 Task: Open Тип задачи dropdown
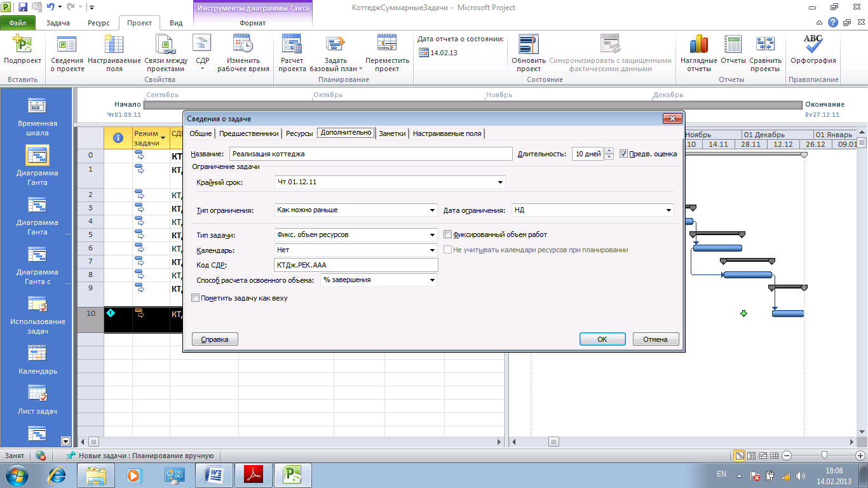coord(432,234)
